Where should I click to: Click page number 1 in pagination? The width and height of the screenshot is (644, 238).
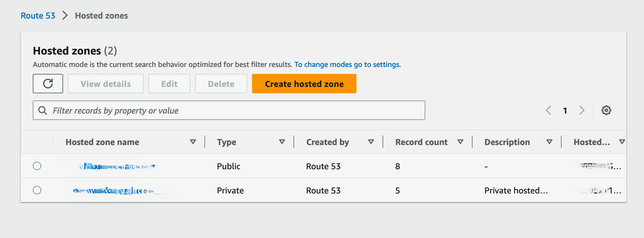[x=565, y=110]
